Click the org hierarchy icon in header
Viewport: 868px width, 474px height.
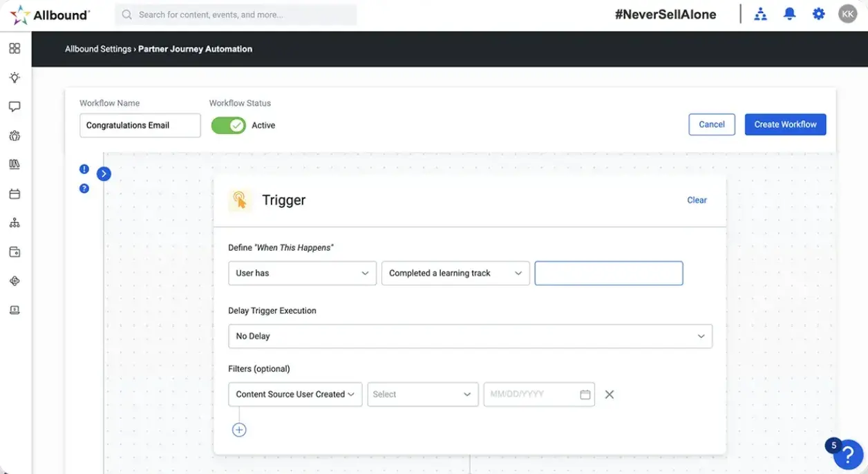760,14
